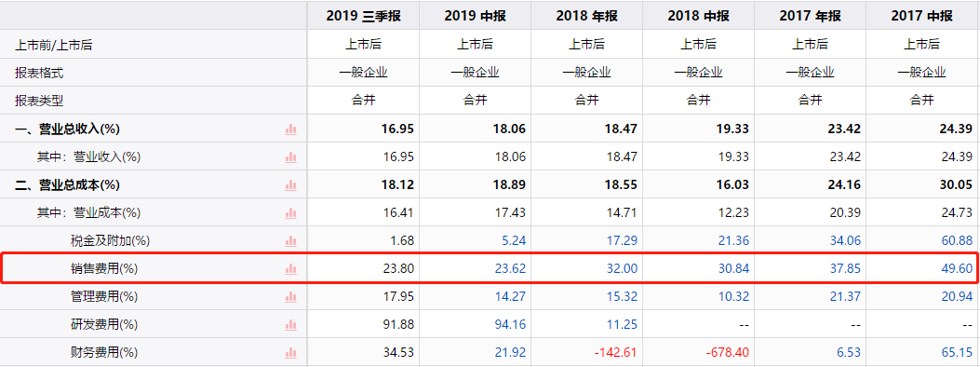The height and width of the screenshot is (367, 980).
Task: Select 上市后 under 2018 年报
Action: click(586, 45)
